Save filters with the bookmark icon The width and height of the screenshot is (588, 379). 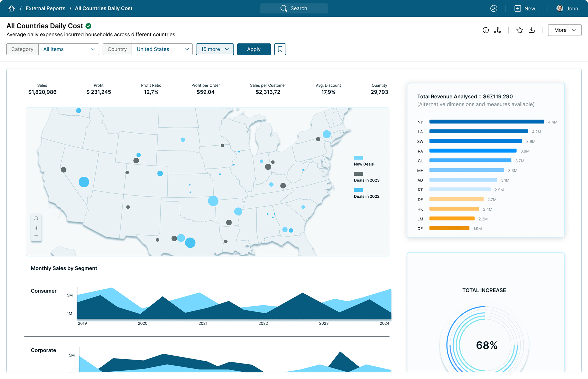(280, 49)
